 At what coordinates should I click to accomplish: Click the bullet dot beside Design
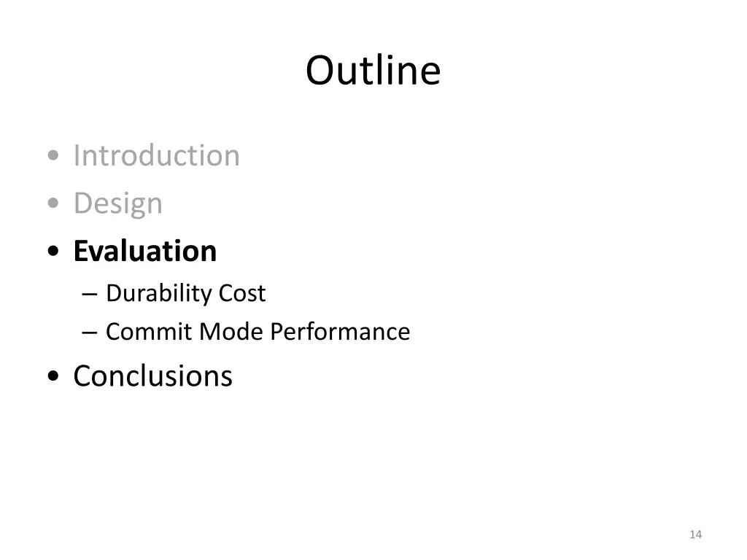pos(53,203)
